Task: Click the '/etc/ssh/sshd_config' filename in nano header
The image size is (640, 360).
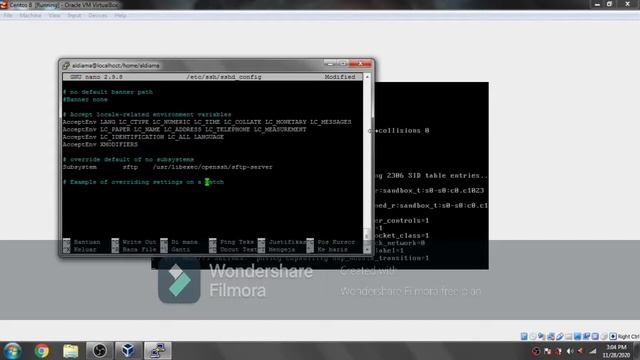Action: (x=224, y=77)
